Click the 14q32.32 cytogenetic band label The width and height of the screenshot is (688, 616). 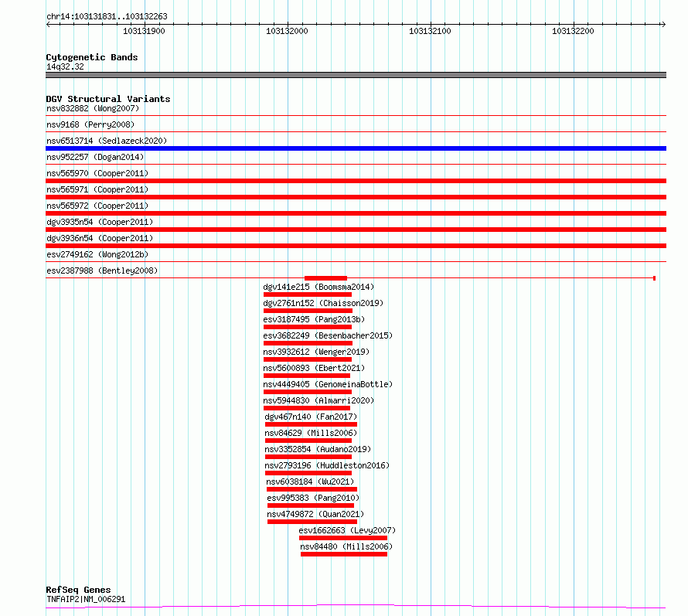coord(65,66)
